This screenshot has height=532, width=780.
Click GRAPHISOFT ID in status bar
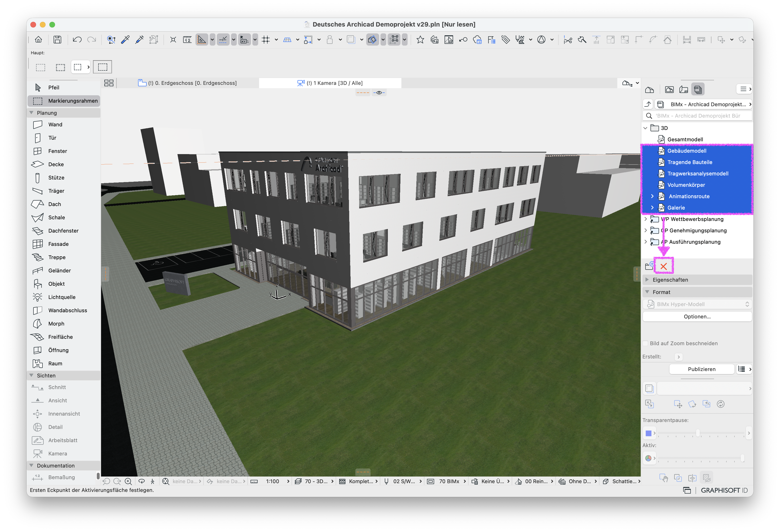coord(724,491)
